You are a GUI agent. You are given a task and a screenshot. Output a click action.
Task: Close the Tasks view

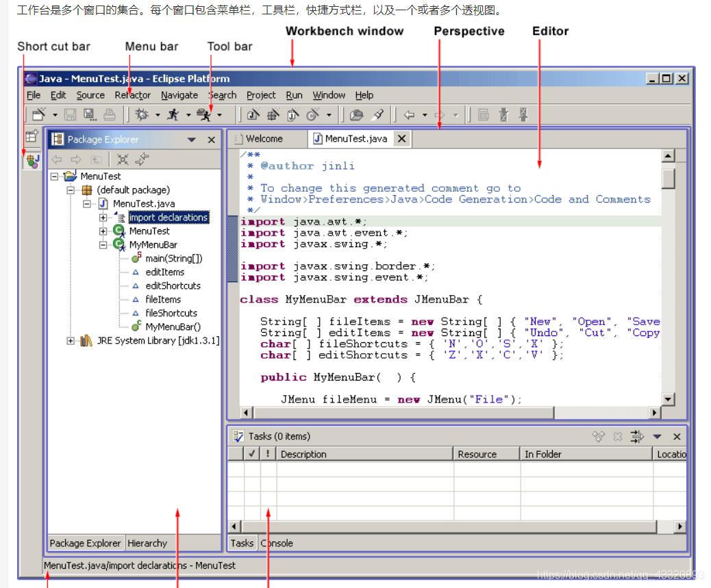(677, 437)
